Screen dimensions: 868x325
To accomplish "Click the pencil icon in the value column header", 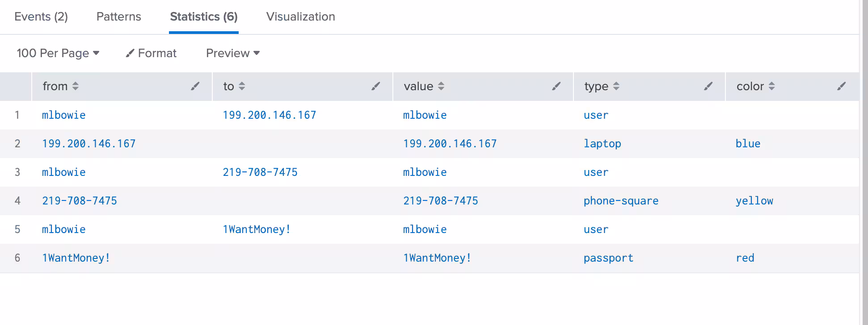I will [556, 86].
